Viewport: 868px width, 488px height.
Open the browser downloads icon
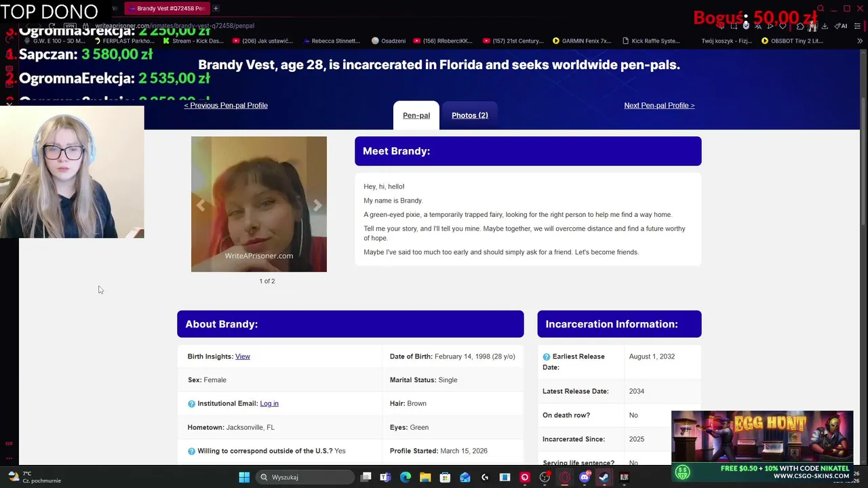(825, 26)
